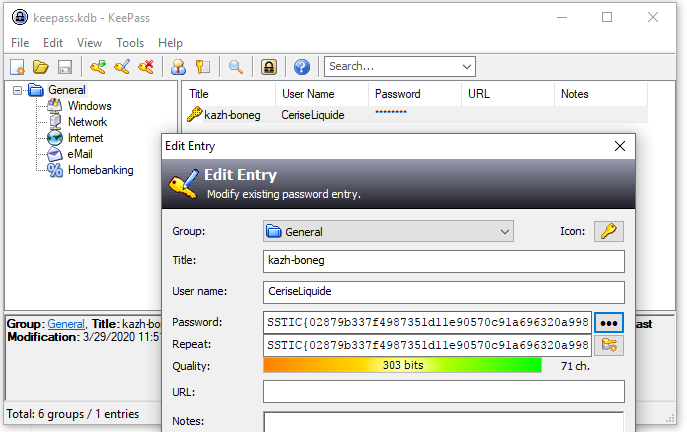
Task: Open the Edit menu
Action: (53, 43)
